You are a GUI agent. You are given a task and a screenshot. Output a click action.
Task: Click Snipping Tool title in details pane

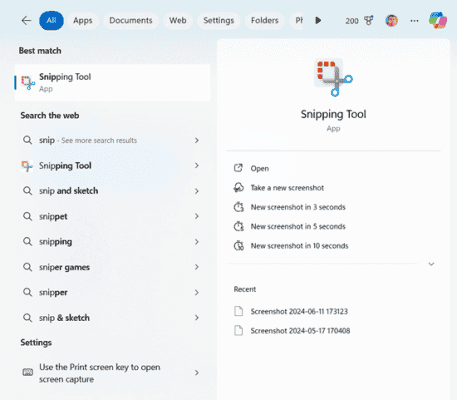pyautogui.click(x=333, y=114)
